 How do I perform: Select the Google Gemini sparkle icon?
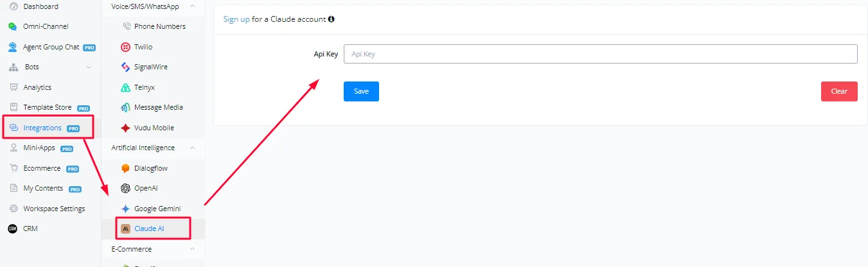[x=126, y=209]
